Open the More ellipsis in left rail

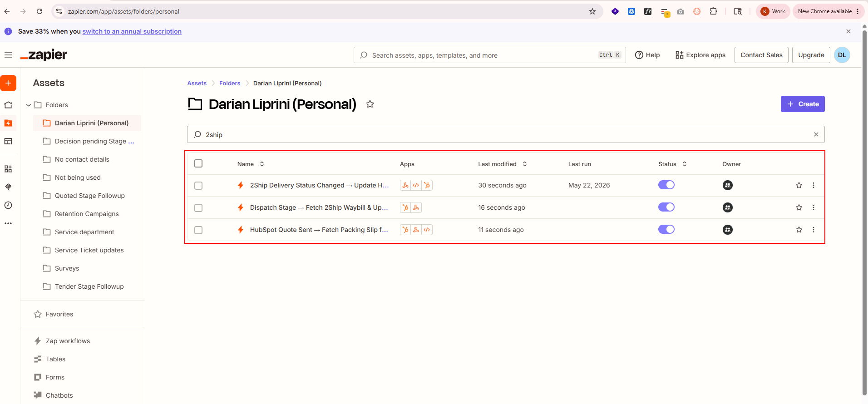(8, 223)
